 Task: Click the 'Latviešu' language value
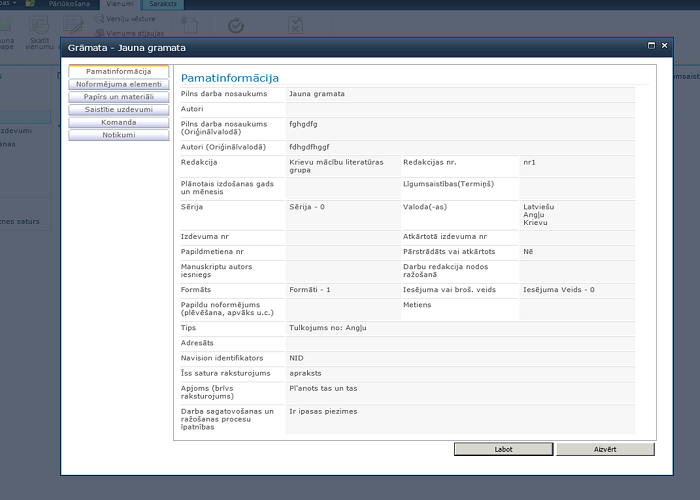point(538,207)
